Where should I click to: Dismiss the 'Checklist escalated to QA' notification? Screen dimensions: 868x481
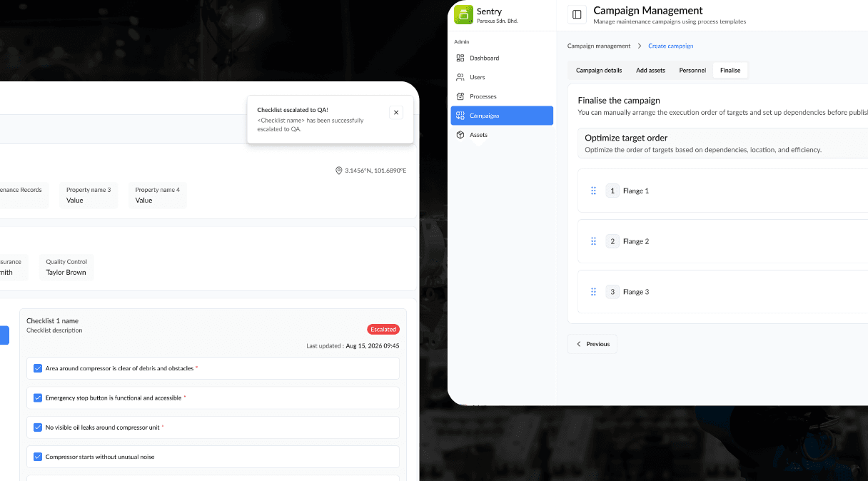tap(396, 112)
